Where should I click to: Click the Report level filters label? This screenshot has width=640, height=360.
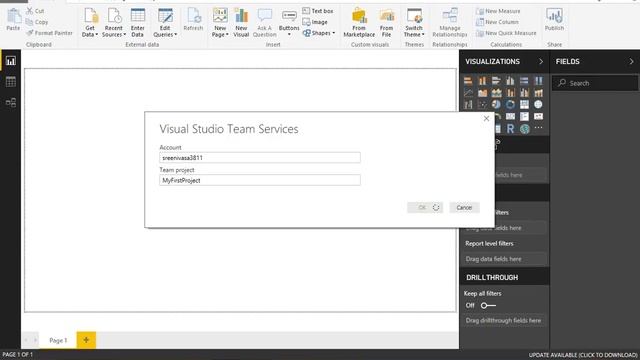(489, 243)
